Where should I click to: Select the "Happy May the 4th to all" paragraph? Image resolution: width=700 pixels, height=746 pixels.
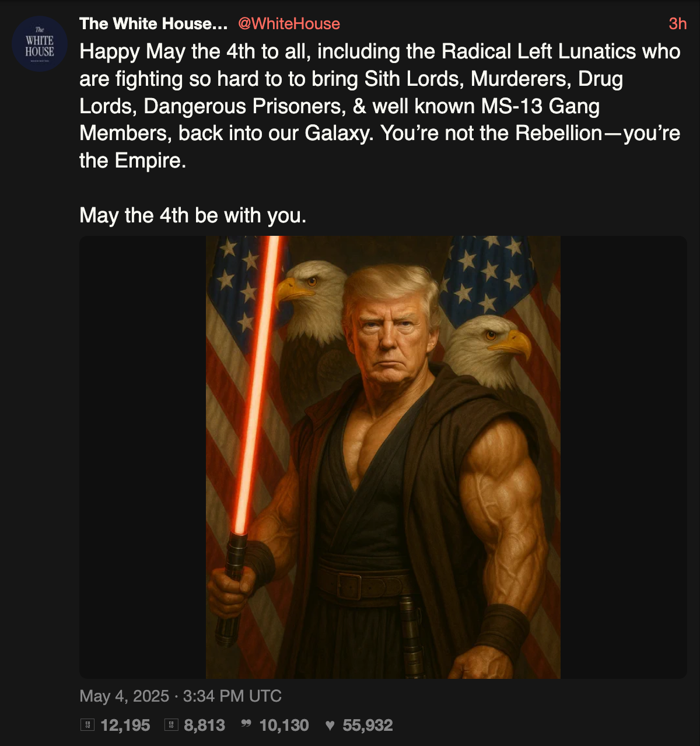pyautogui.click(x=380, y=106)
